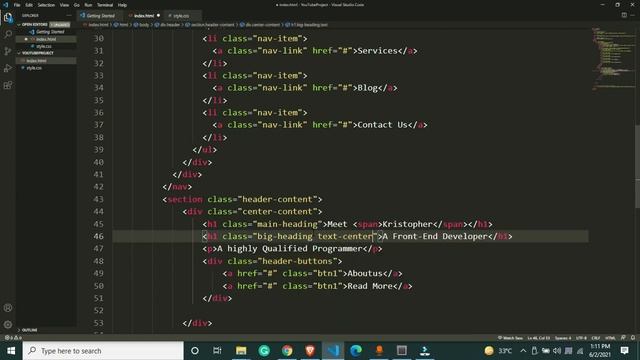Click the code minimap overview
Viewport: 640px width, 360px height.
[x=613, y=59]
